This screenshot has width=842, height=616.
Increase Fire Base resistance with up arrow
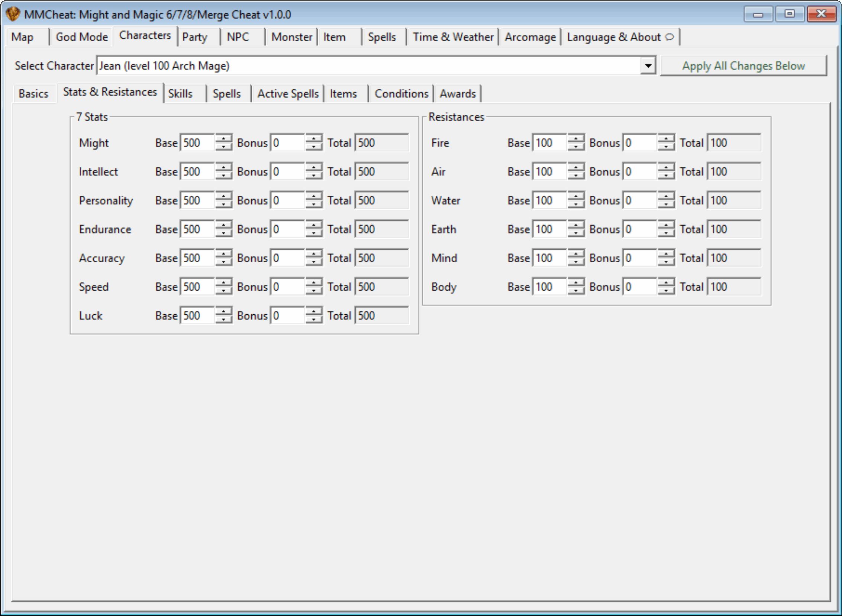point(576,138)
